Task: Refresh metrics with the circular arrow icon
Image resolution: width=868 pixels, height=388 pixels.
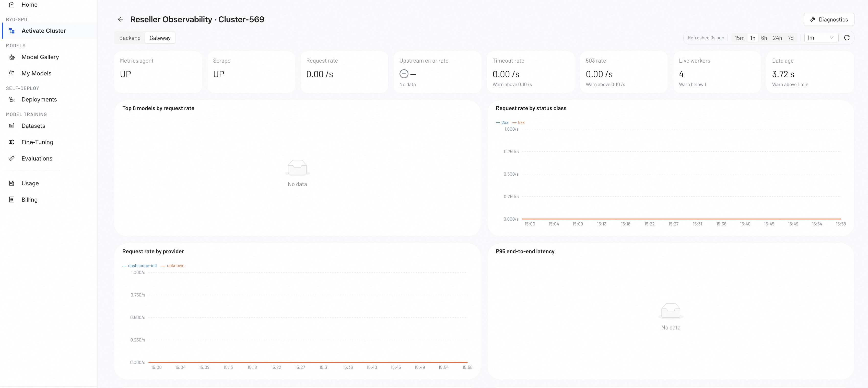Action: point(847,38)
